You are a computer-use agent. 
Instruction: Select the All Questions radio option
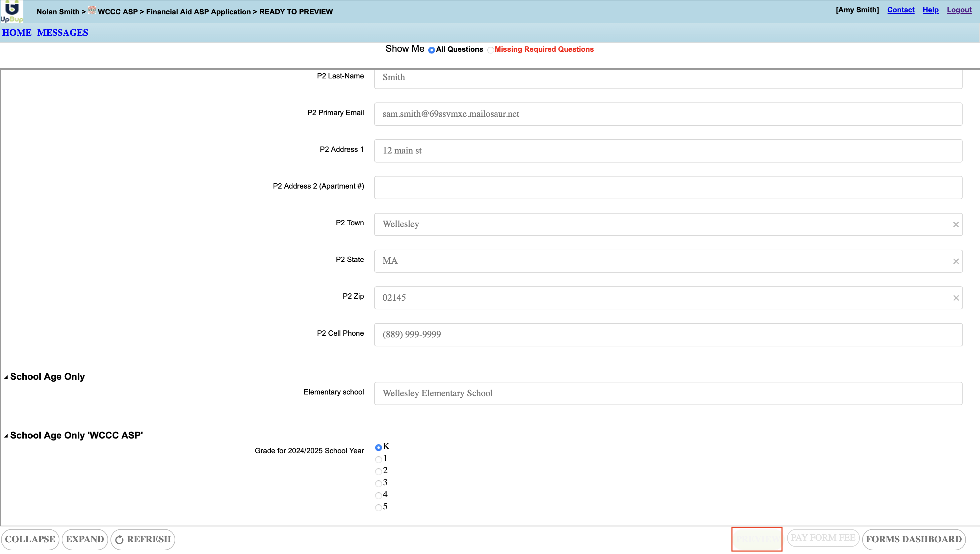coord(431,50)
